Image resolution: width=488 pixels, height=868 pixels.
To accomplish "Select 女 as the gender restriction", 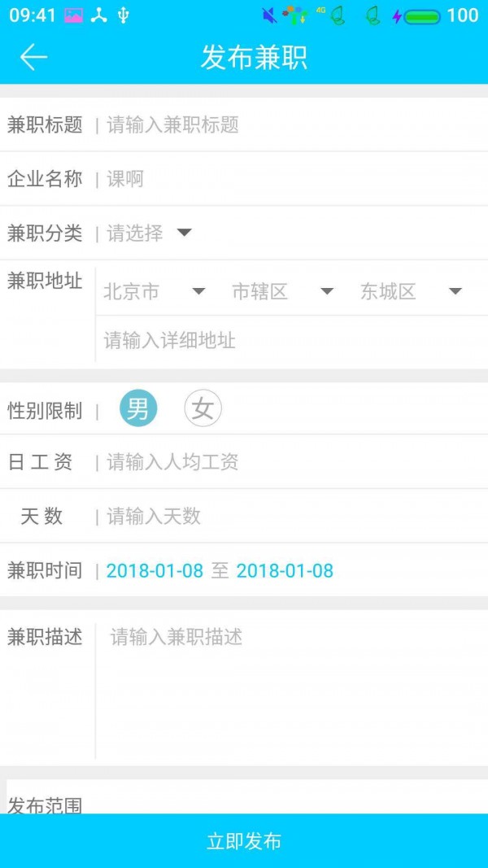I will click(203, 409).
